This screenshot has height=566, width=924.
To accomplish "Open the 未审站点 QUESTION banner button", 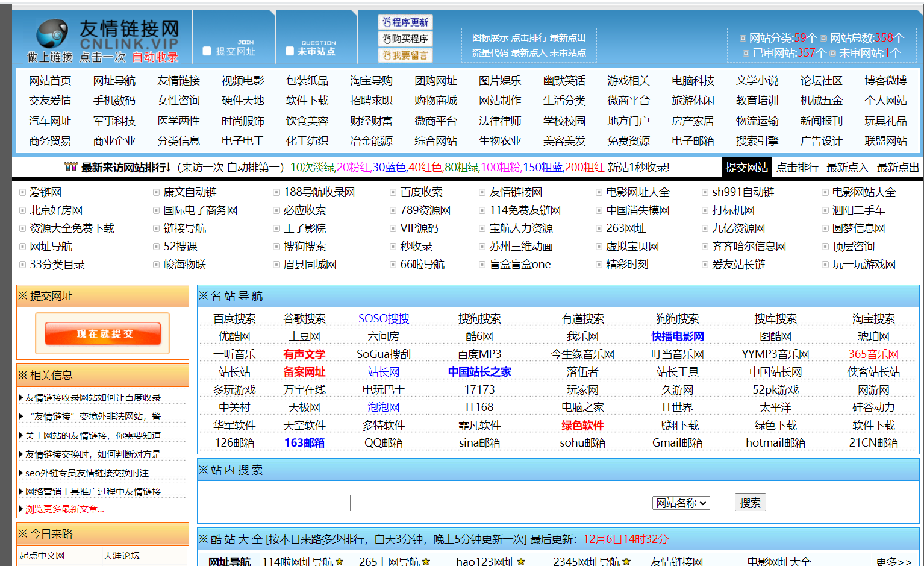I will [311, 48].
